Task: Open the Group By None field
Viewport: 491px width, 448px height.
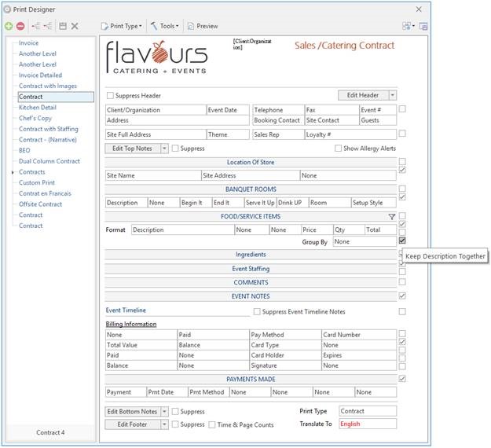Action: pos(365,241)
